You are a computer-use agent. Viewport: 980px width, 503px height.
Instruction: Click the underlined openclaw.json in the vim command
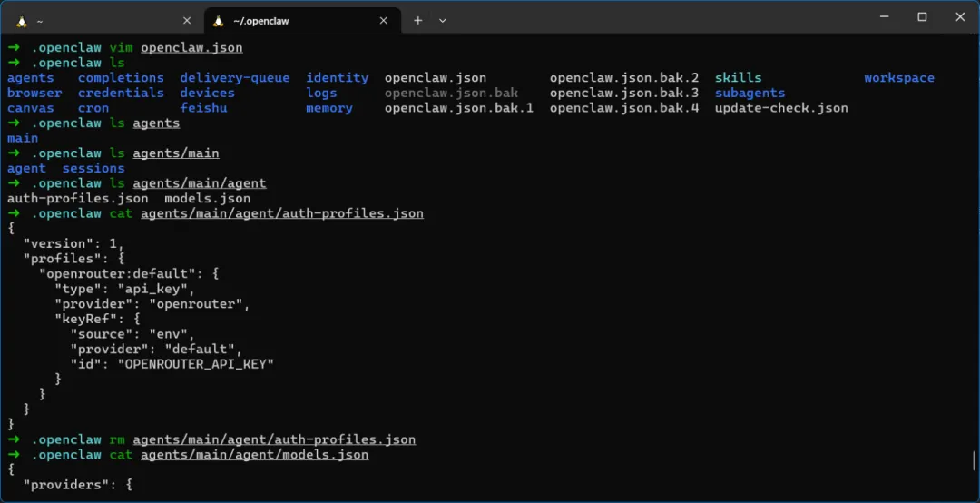tap(191, 47)
